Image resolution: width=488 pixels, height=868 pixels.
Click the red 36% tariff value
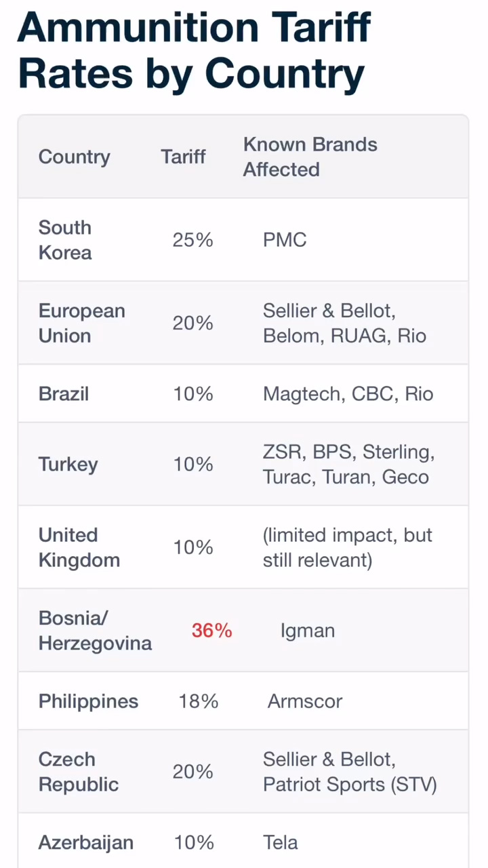point(211,631)
